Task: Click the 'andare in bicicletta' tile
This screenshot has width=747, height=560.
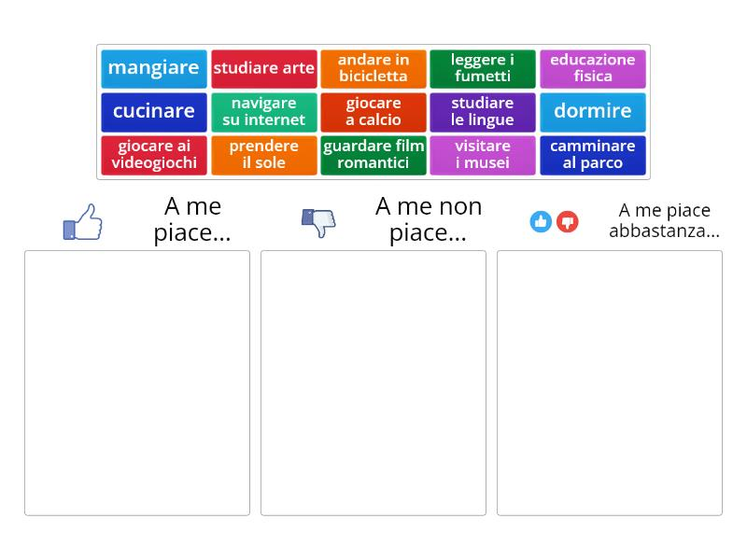Action: click(x=373, y=68)
